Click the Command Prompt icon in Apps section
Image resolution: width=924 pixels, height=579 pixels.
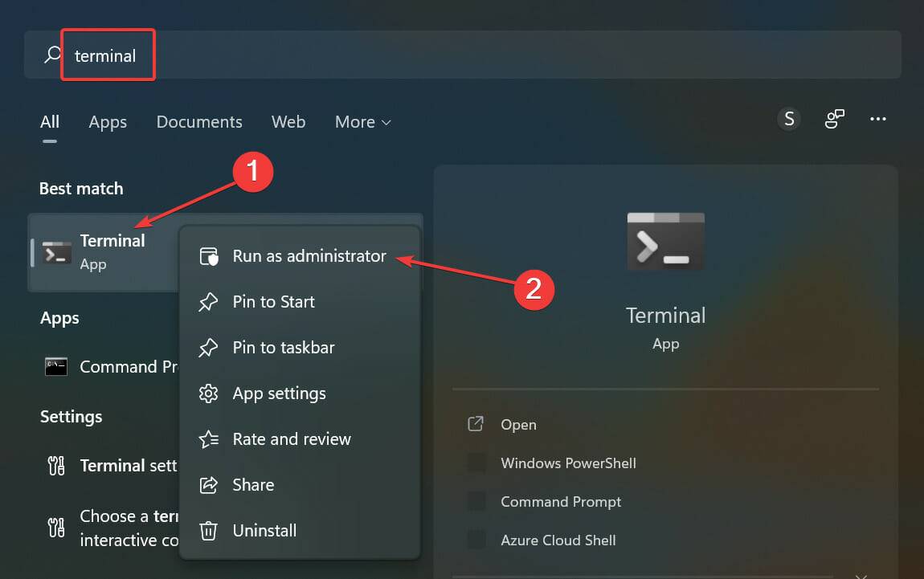pyautogui.click(x=55, y=366)
